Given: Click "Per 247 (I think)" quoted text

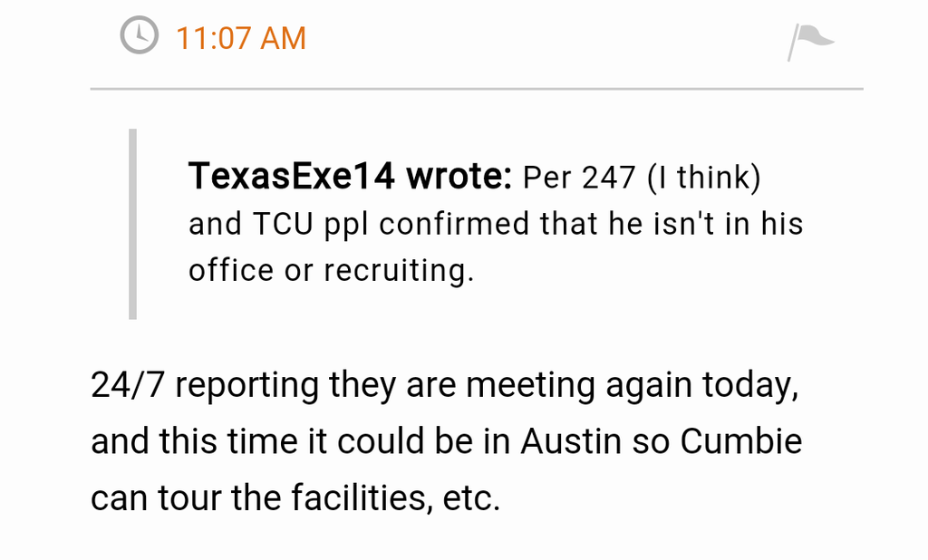Looking at the screenshot, I should pyautogui.click(x=642, y=178).
